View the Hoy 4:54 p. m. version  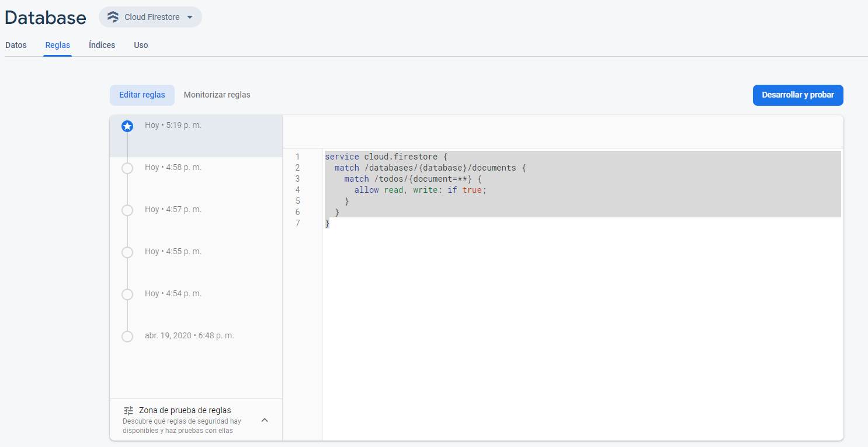(196, 304)
